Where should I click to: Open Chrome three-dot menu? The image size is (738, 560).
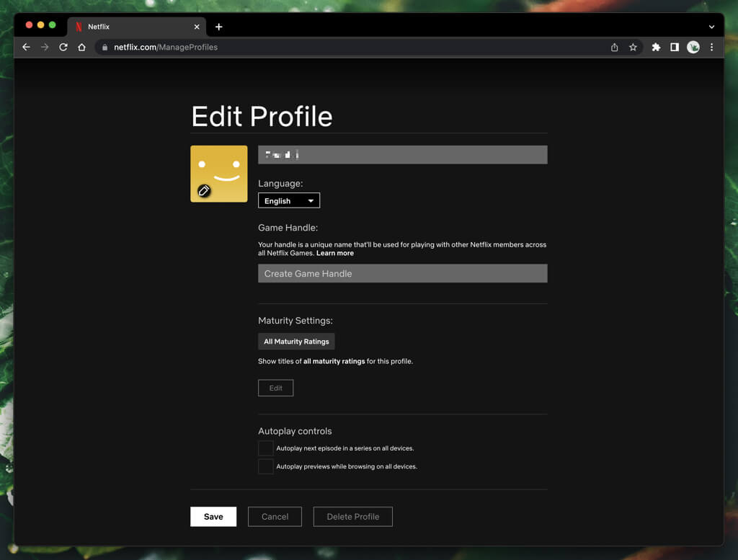tap(712, 48)
